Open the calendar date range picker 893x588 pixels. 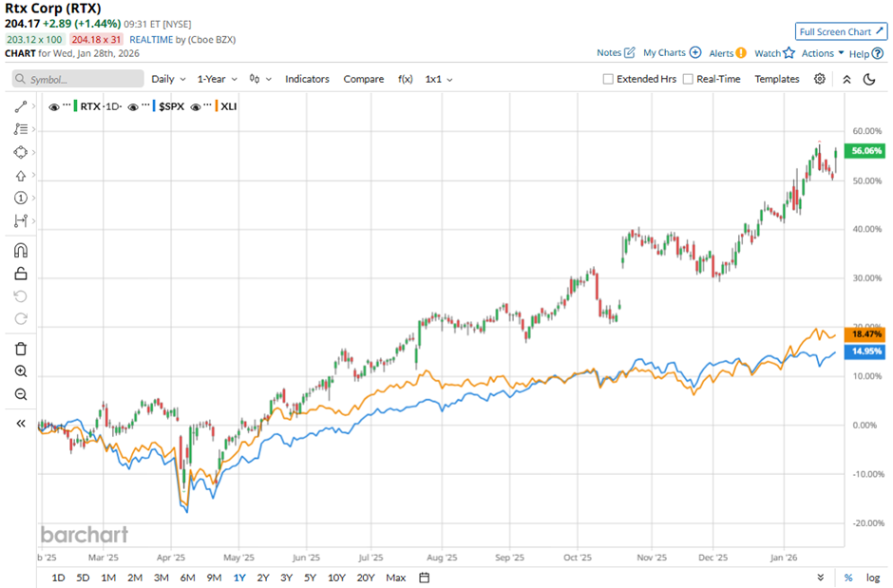pos(425,578)
